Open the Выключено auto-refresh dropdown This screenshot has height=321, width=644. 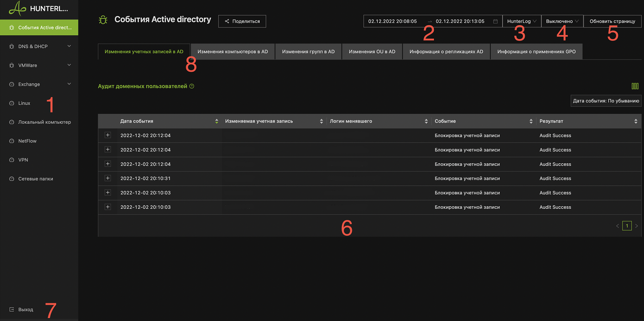[x=562, y=21]
